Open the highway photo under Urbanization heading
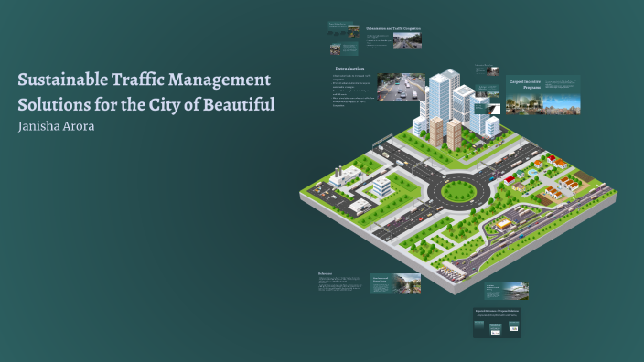644x362 pixels. click(407, 41)
